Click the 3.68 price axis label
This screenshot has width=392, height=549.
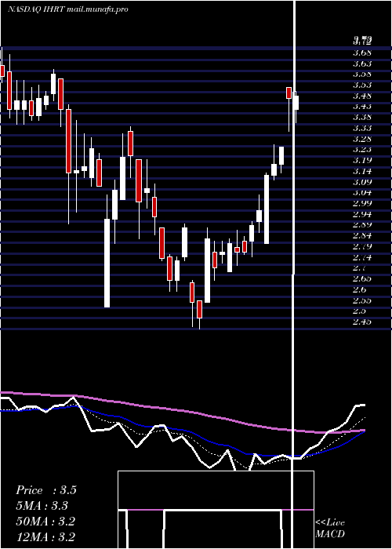(362, 53)
